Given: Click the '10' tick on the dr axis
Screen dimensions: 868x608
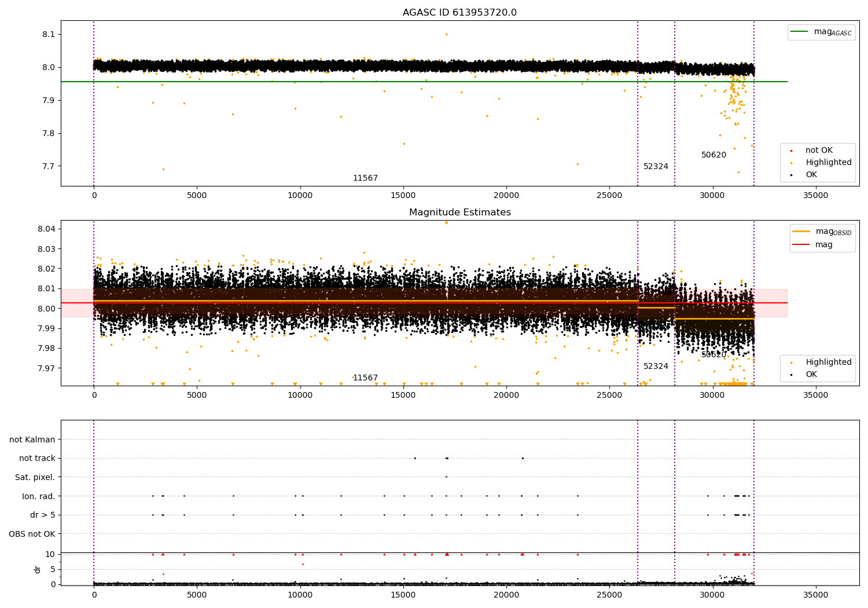Looking at the screenshot, I should tap(50, 555).
